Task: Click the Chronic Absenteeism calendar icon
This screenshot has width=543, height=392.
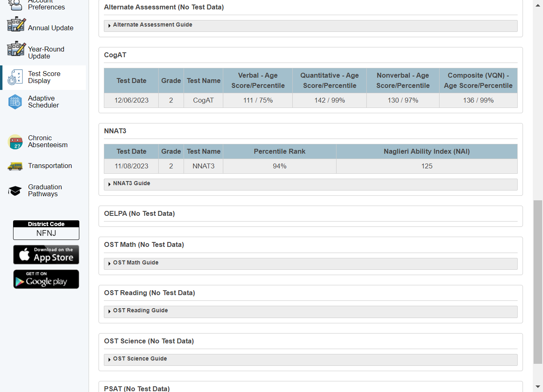Action: 16,142
